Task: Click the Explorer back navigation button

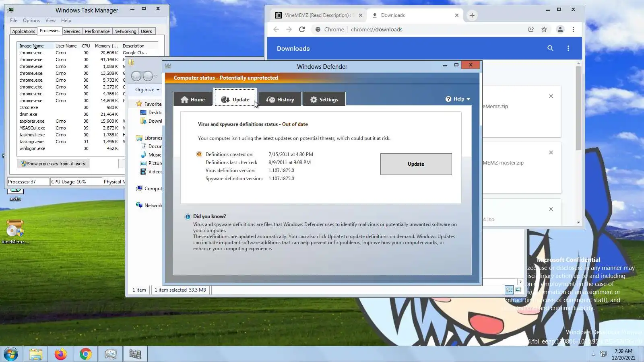Action: pyautogui.click(x=136, y=76)
